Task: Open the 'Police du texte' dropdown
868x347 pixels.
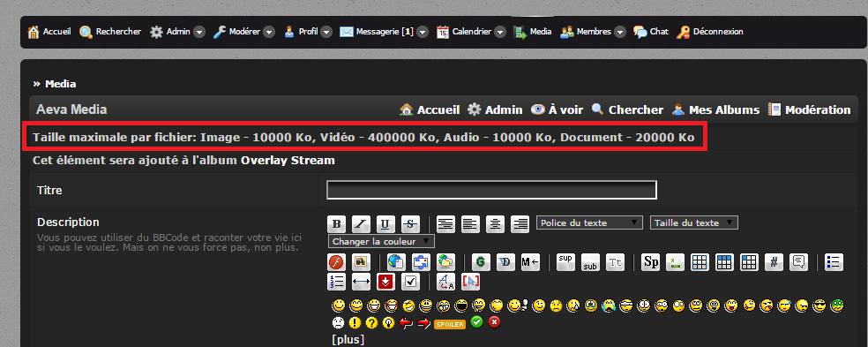Action: [x=589, y=223]
